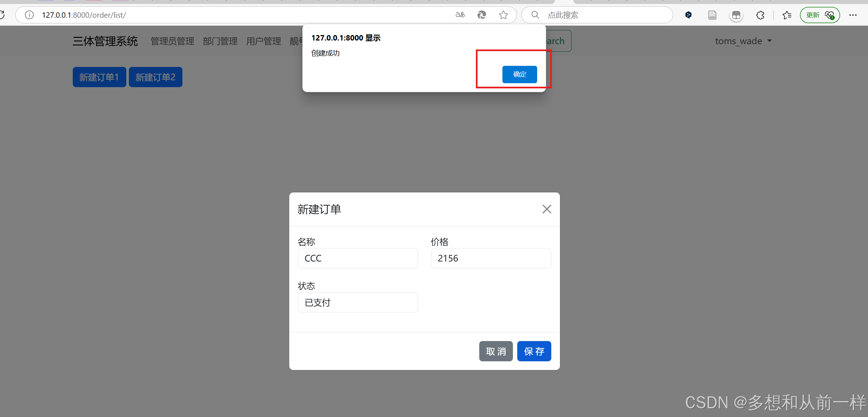Open 部门管理 navigation menu item

point(220,41)
